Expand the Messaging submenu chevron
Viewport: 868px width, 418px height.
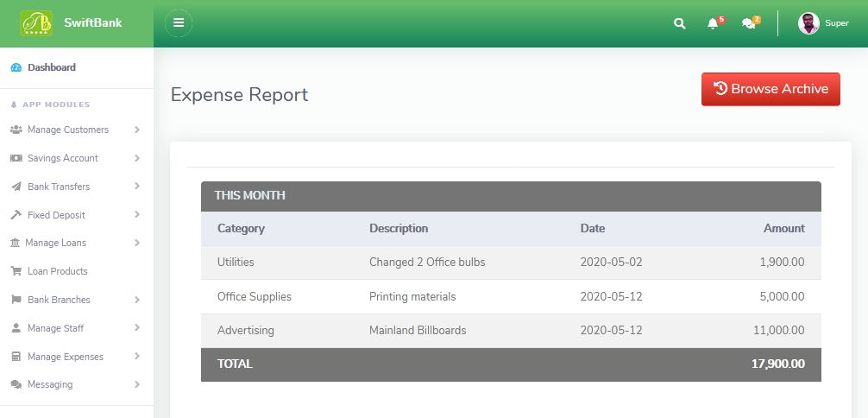click(138, 384)
